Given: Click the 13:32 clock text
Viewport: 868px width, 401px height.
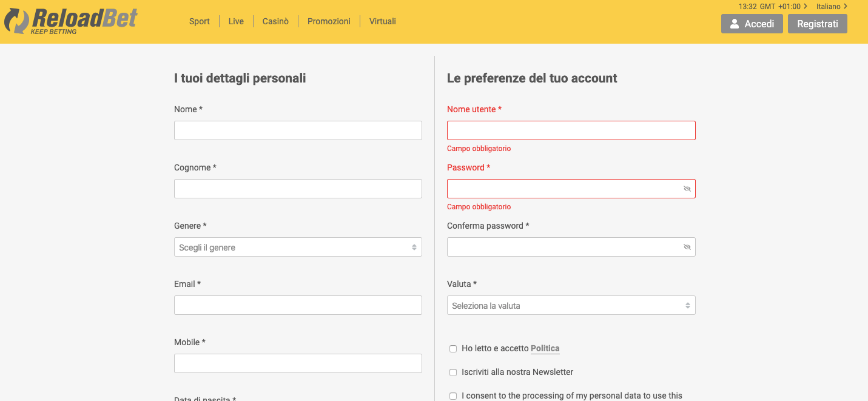Looking at the screenshot, I should [747, 6].
